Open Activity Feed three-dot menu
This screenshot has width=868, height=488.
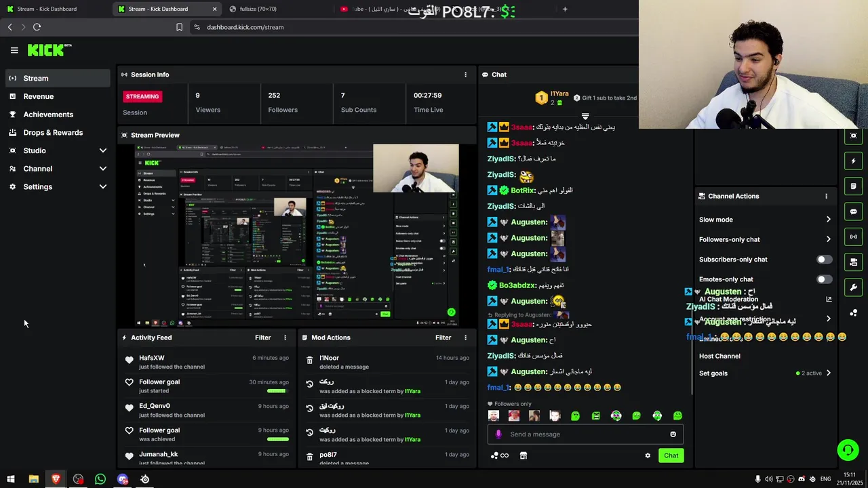(285, 338)
